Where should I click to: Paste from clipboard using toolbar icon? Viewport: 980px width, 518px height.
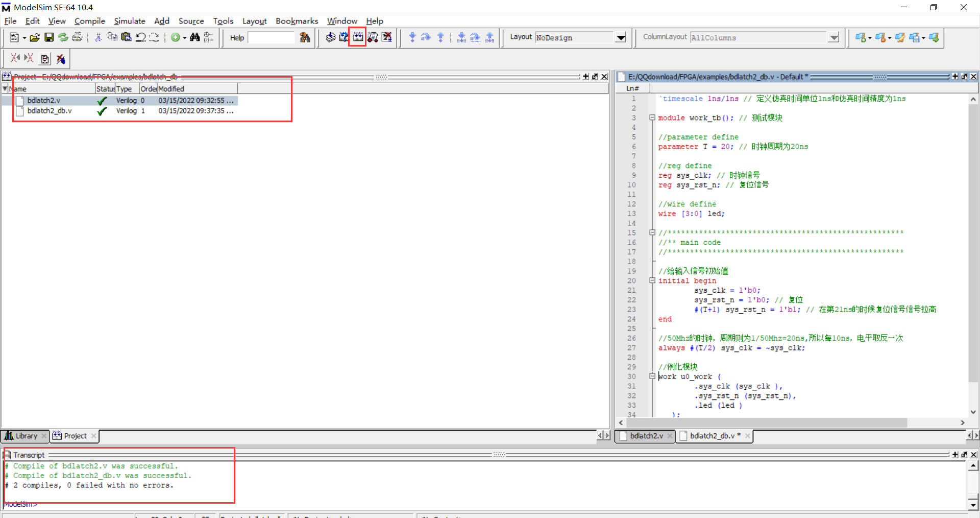[126, 37]
